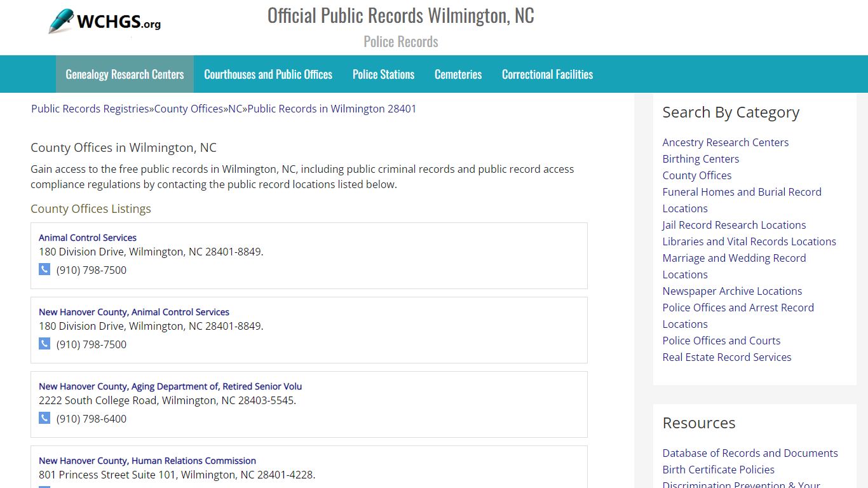Screen dimensions: 868x488
Task: Click phone icon under New Hanover County Animal Control
Action: [x=44, y=344]
